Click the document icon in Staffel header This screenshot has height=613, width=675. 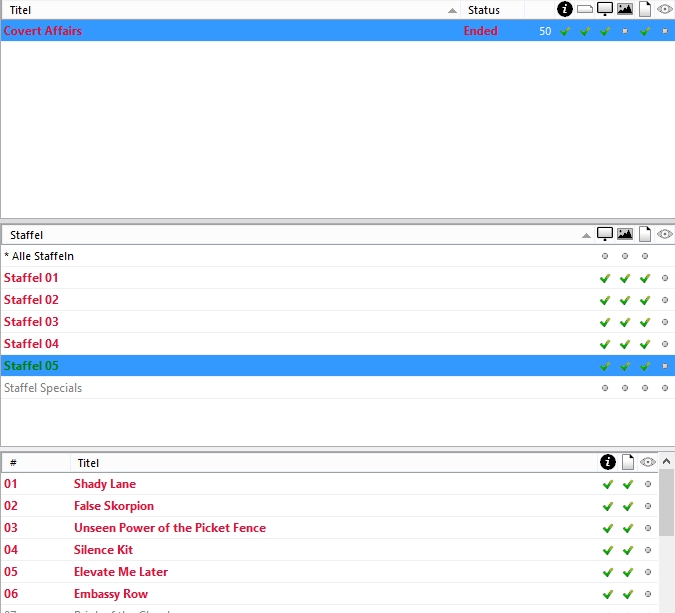click(x=644, y=234)
